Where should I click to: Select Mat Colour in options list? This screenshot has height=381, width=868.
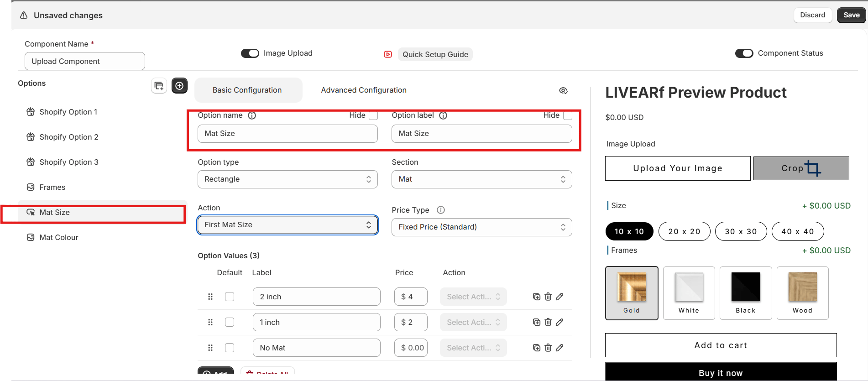point(102,237)
